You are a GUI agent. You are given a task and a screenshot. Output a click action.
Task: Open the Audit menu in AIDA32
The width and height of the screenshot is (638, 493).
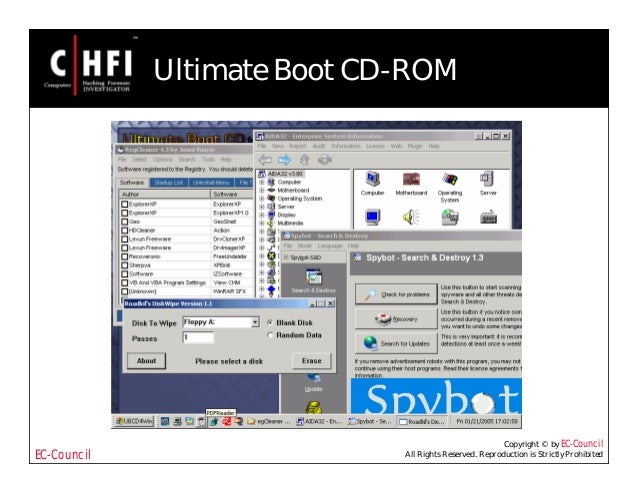(x=319, y=146)
